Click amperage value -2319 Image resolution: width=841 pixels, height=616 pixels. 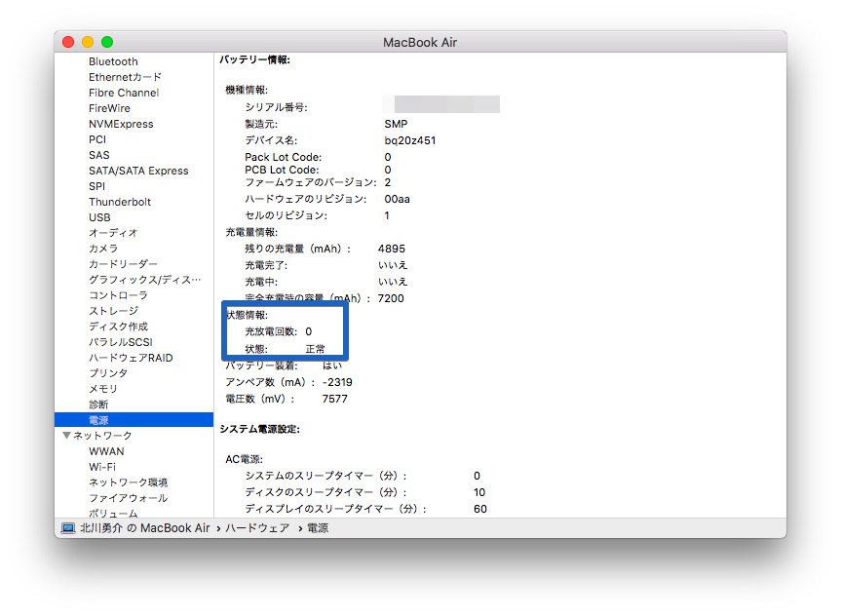tap(337, 383)
